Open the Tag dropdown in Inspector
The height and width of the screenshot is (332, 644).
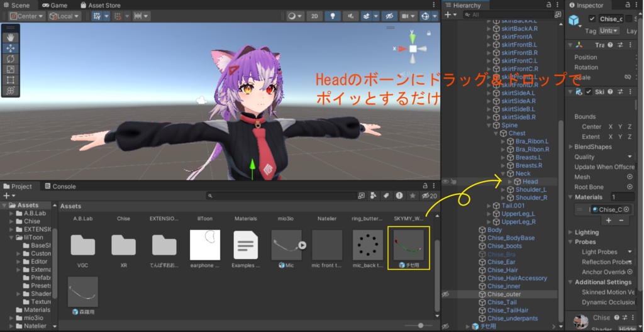609,31
